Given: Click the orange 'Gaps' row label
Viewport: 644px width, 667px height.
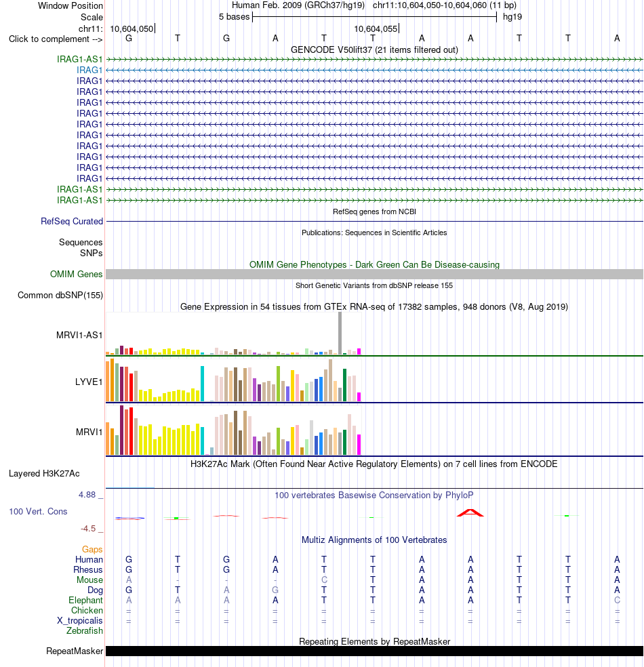Looking at the screenshot, I should [x=92, y=550].
